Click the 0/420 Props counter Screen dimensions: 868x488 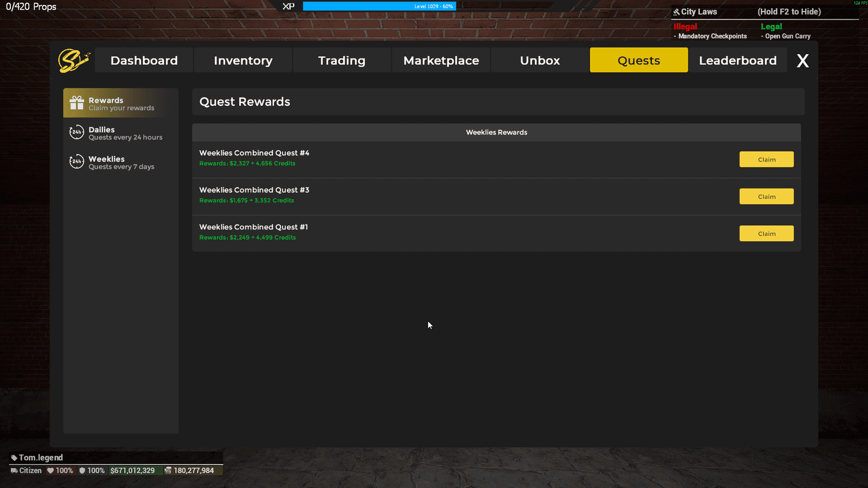pyautogui.click(x=31, y=7)
